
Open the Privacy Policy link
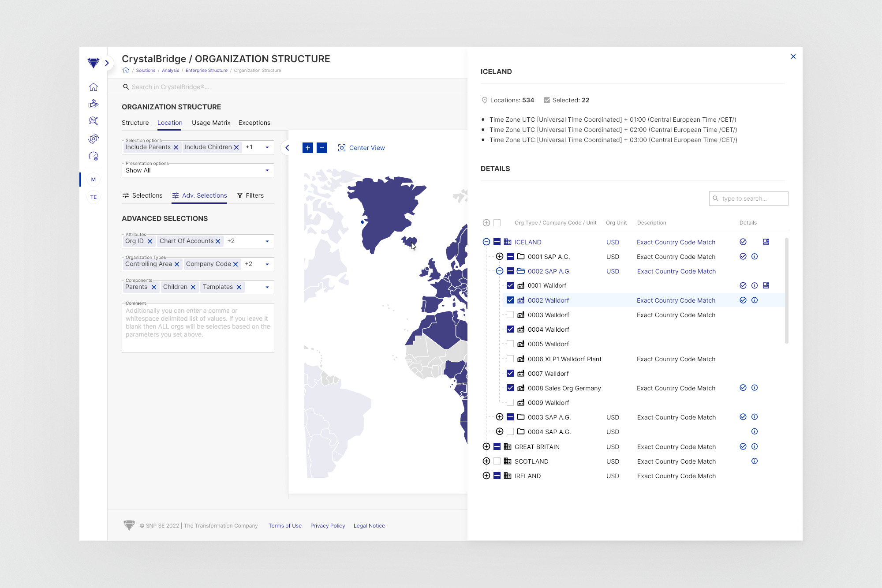(328, 526)
